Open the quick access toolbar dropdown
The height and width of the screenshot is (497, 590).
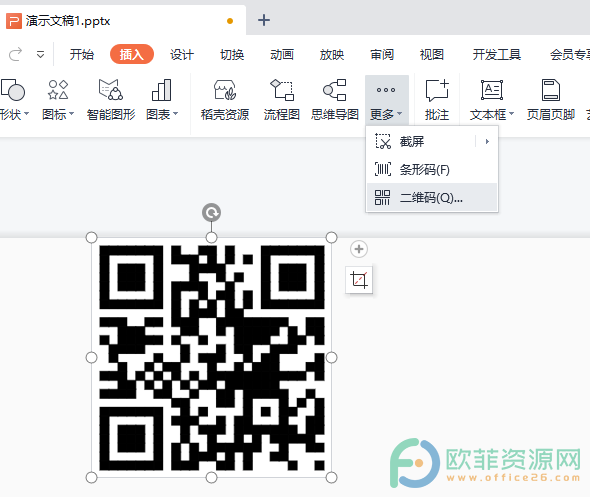point(40,55)
